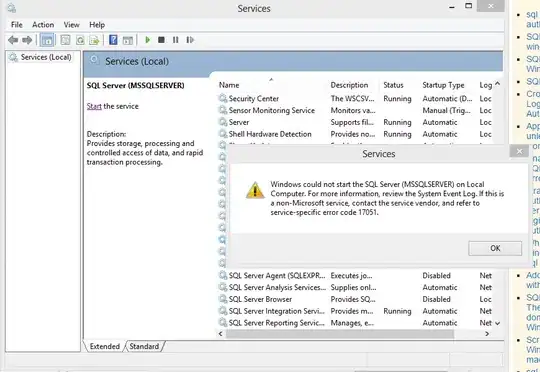Sort services by Startup Type column
The width and height of the screenshot is (540, 372).
[443, 85]
